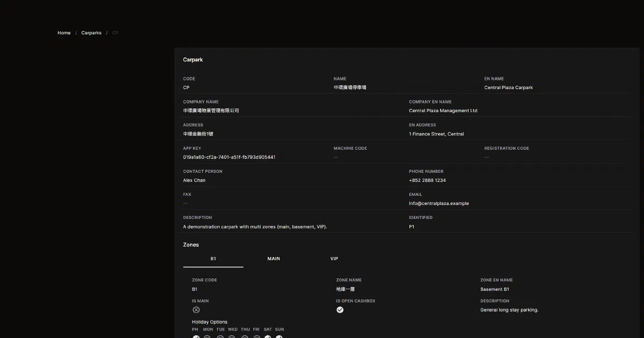
Task: Click the address 1 Finance Street, Central
Action: 436,134
